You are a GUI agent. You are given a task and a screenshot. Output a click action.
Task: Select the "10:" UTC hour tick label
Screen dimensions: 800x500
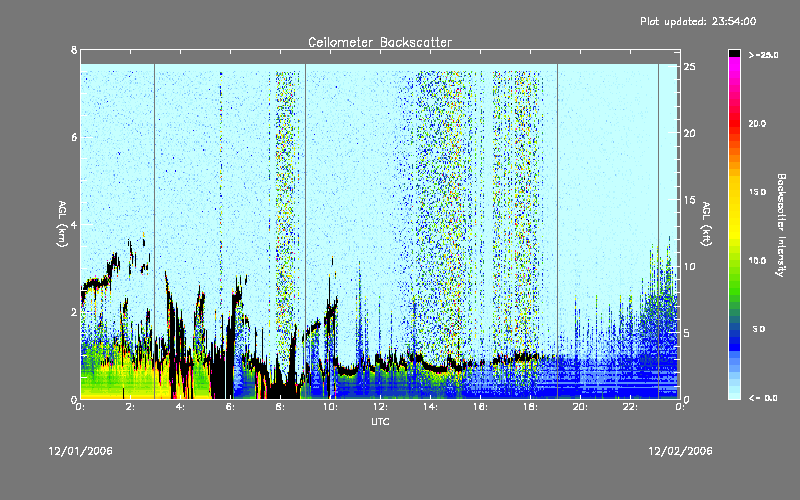(330, 407)
